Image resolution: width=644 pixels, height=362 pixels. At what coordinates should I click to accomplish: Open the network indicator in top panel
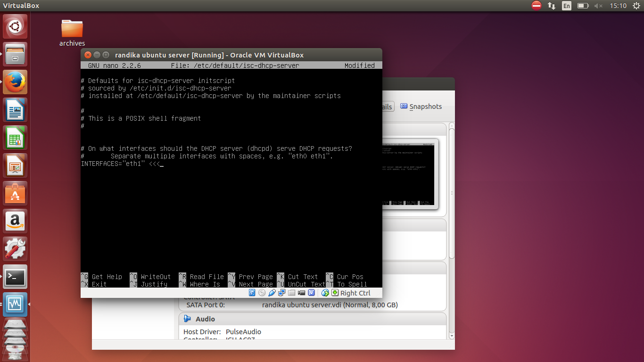coord(552,6)
